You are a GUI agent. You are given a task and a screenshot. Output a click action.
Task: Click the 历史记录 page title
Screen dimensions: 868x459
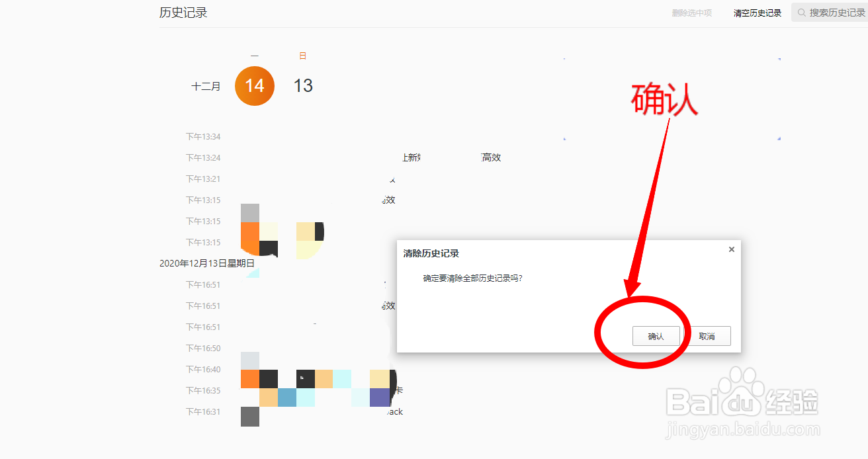click(x=183, y=13)
